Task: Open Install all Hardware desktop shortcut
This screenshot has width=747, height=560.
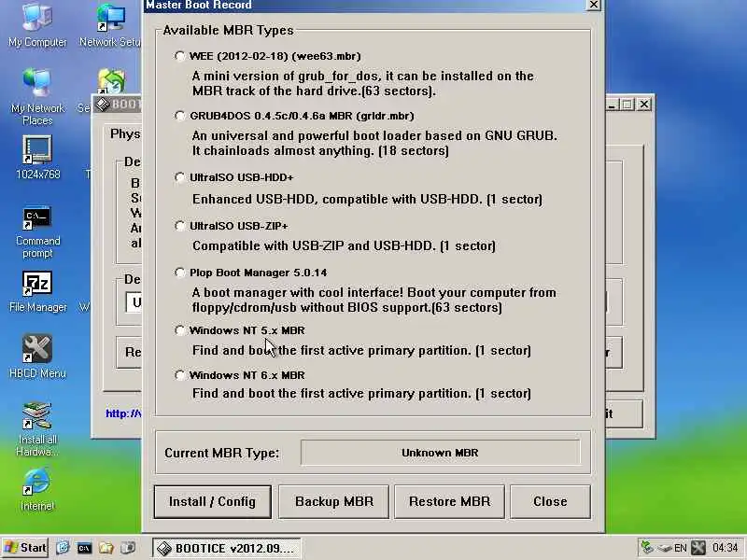Action: tap(37, 429)
